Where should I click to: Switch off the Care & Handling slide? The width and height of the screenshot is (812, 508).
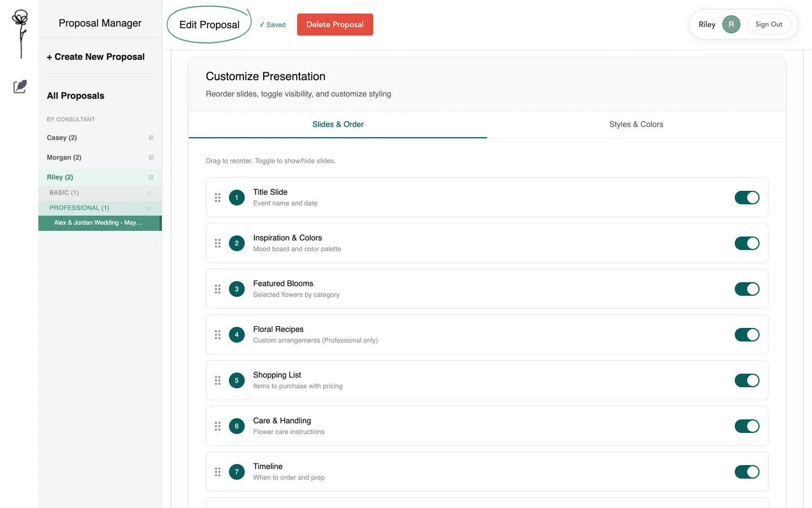tap(747, 426)
